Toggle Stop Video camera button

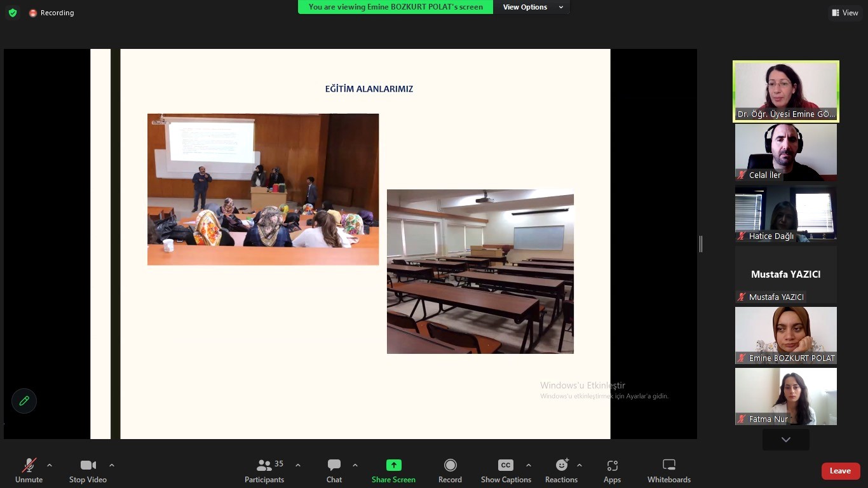[88, 471]
